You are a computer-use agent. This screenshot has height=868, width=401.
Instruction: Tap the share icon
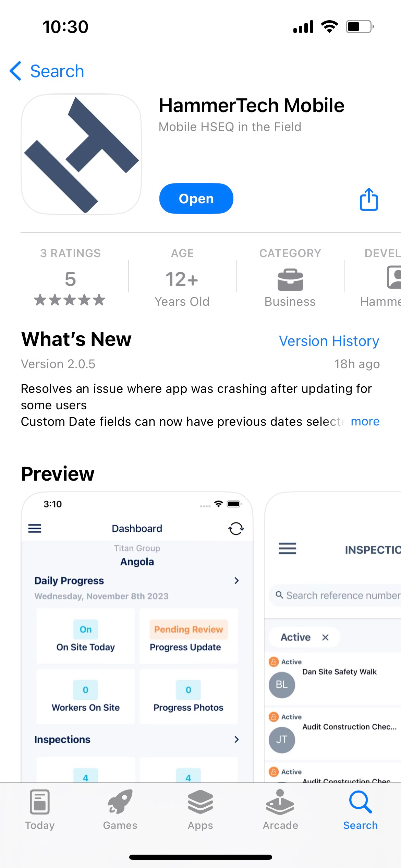(x=369, y=199)
